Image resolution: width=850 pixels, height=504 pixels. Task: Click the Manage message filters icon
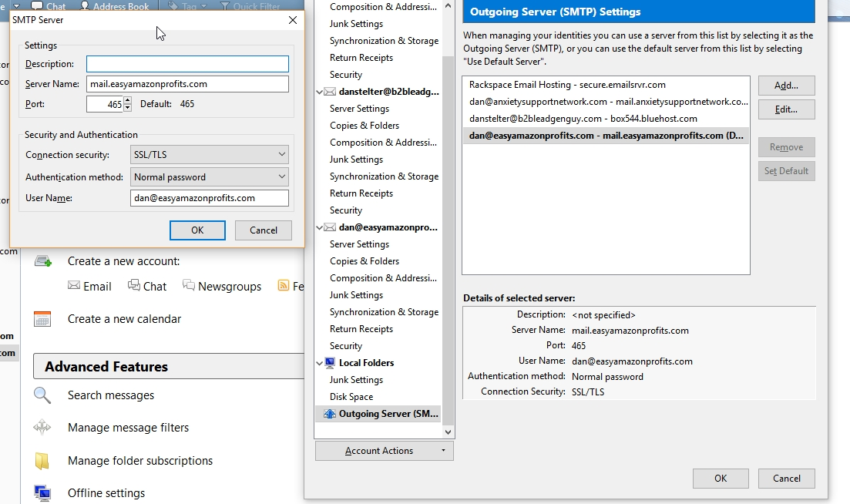click(x=42, y=428)
